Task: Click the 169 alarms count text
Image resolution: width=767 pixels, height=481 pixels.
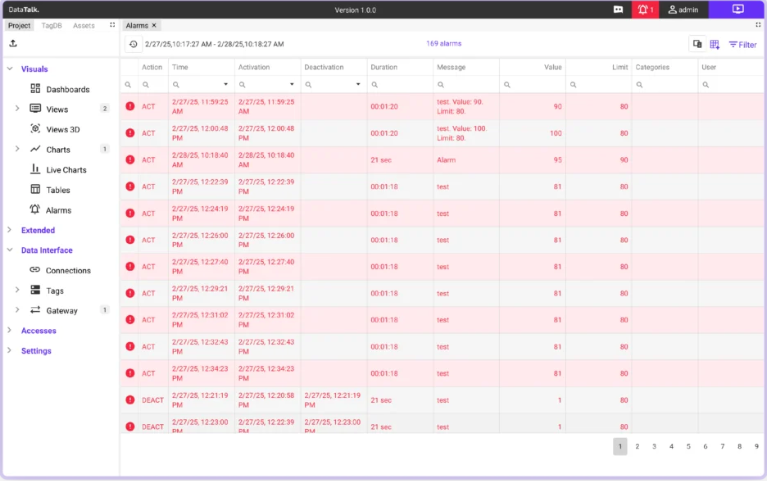Action: pyautogui.click(x=444, y=44)
